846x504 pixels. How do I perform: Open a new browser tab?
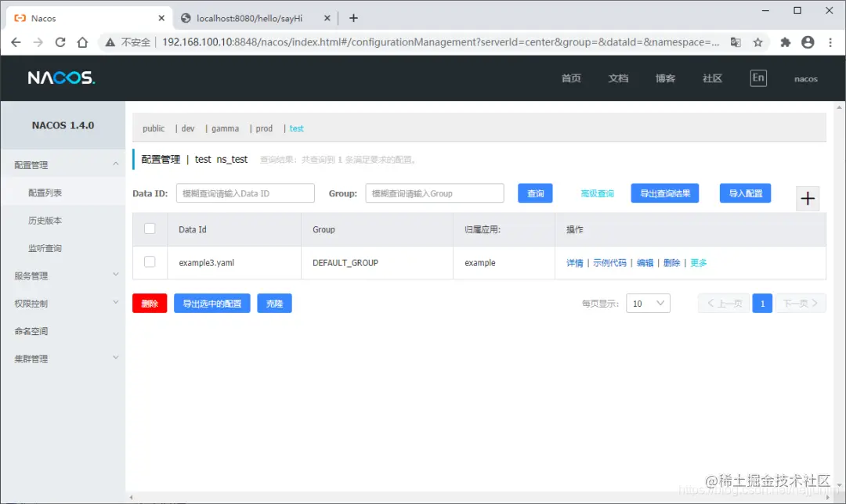(x=353, y=18)
